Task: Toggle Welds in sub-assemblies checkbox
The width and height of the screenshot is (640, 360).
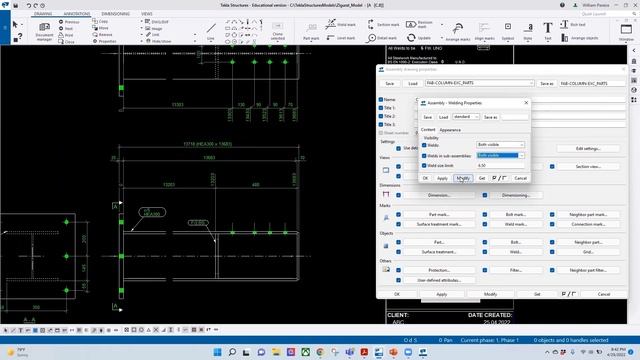Action: (424, 156)
